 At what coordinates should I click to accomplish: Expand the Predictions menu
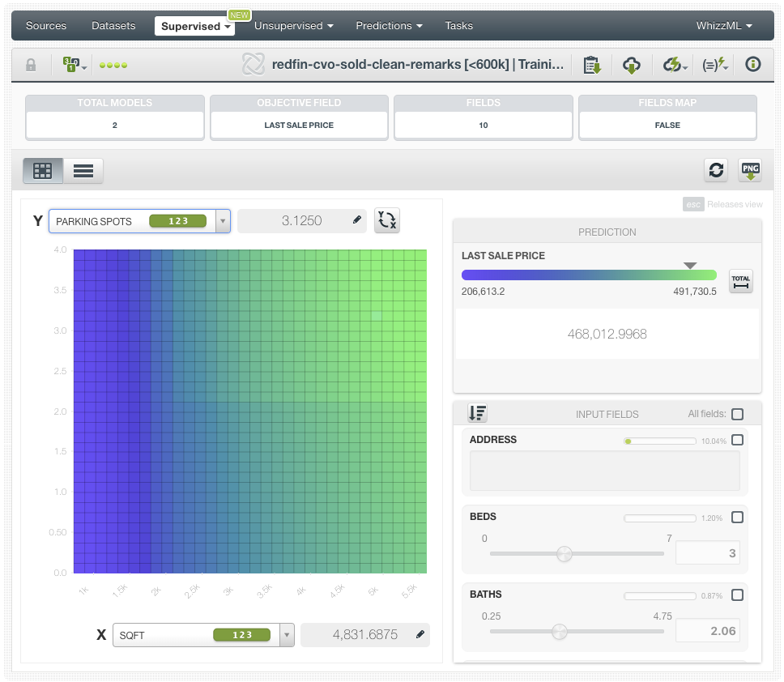[x=389, y=25]
